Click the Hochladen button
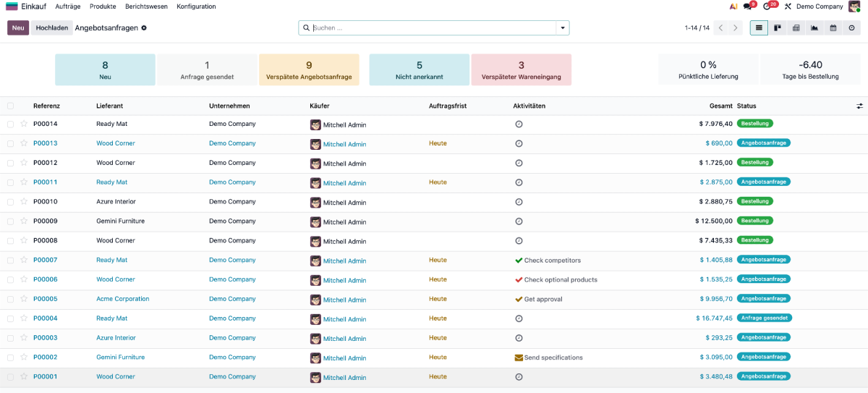Screen dimensions: 868x393 tap(52, 28)
